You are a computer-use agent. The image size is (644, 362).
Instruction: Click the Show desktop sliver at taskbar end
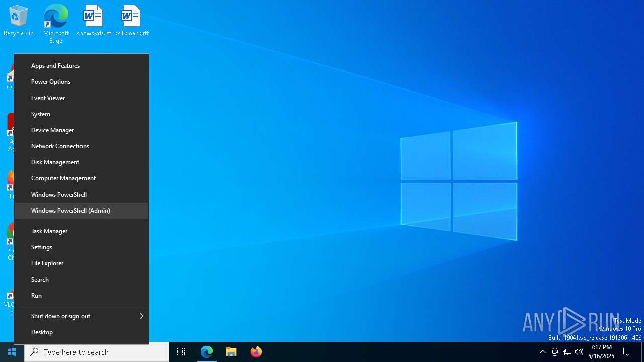click(642, 352)
